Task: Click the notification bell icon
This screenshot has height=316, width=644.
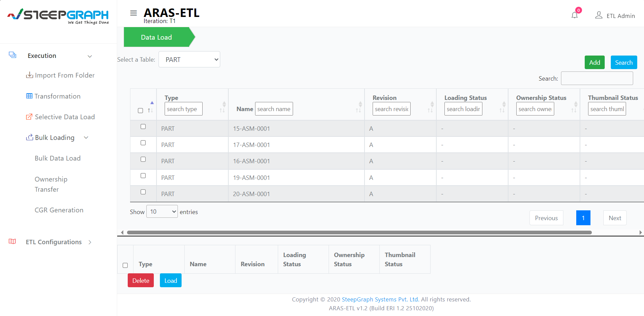Action: click(575, 15)
